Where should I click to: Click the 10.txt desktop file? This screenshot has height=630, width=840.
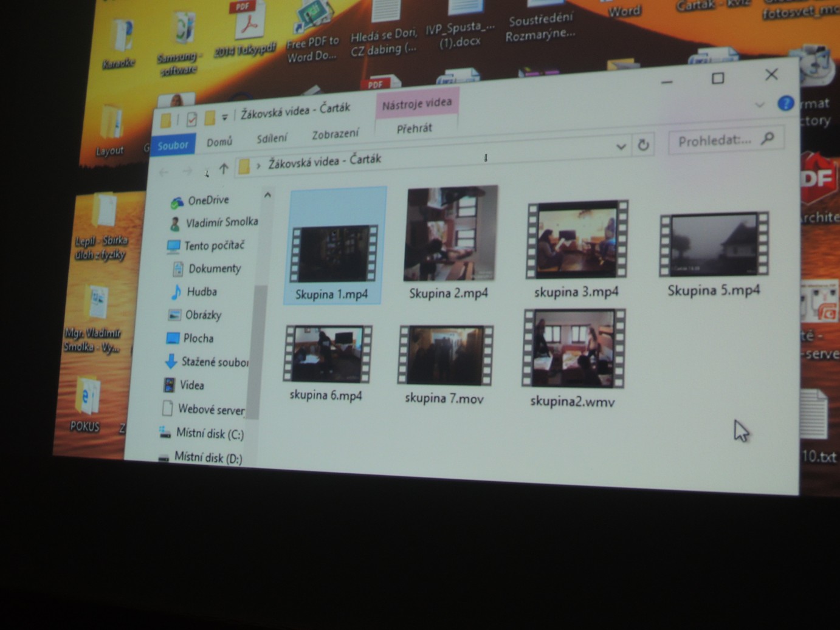(x=816, y=427)
